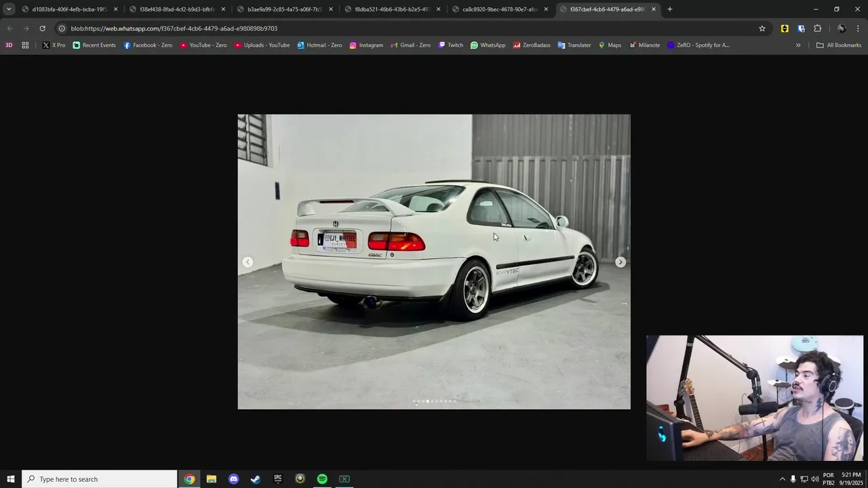Screen dimensions: 868x488
Task: Expand hidden bookmarks with double chevron
Action: (798, 45)
